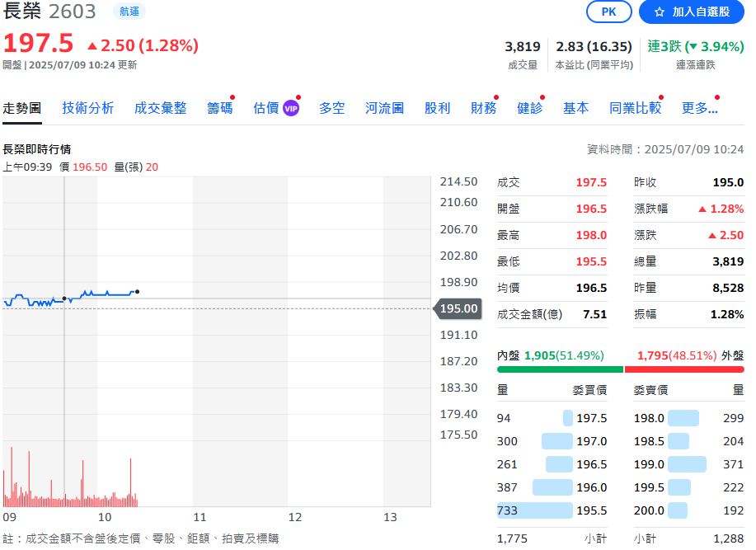Click the 昨收 value 195.0
This screenshot has width=756, height=550.
click(x=729, y=183)
